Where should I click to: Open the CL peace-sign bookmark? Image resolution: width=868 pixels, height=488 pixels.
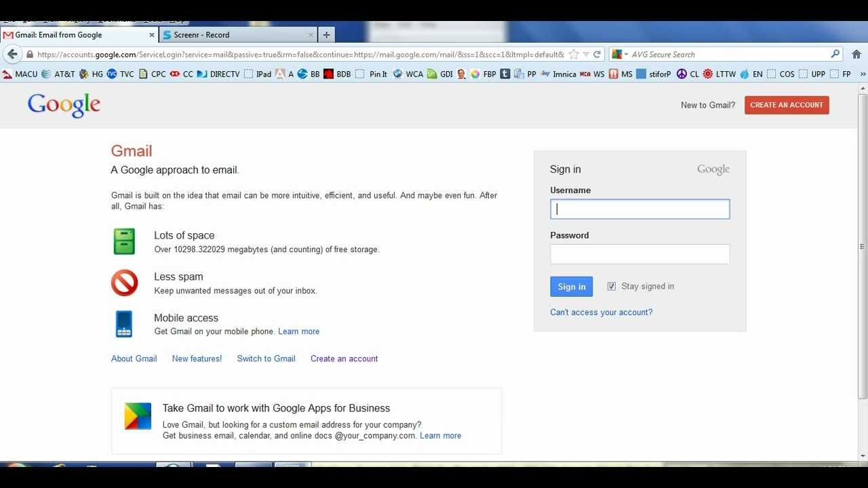(688, 74)
